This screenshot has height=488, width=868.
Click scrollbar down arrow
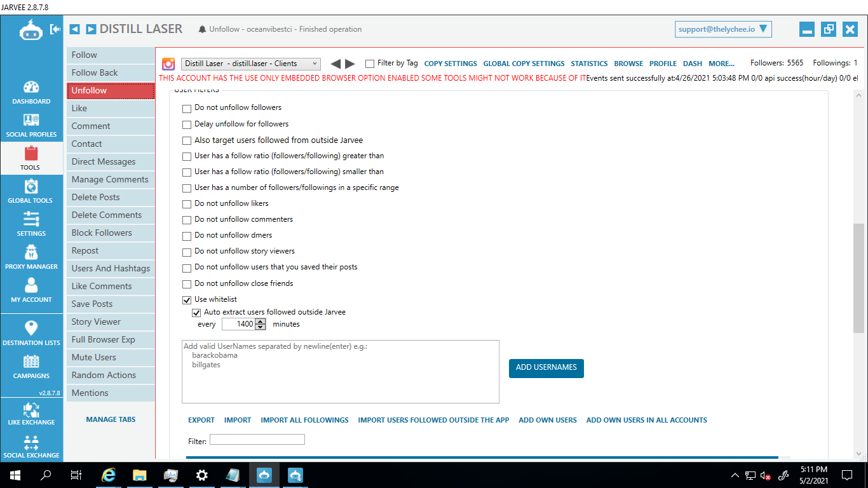click(x=859, y=455)
